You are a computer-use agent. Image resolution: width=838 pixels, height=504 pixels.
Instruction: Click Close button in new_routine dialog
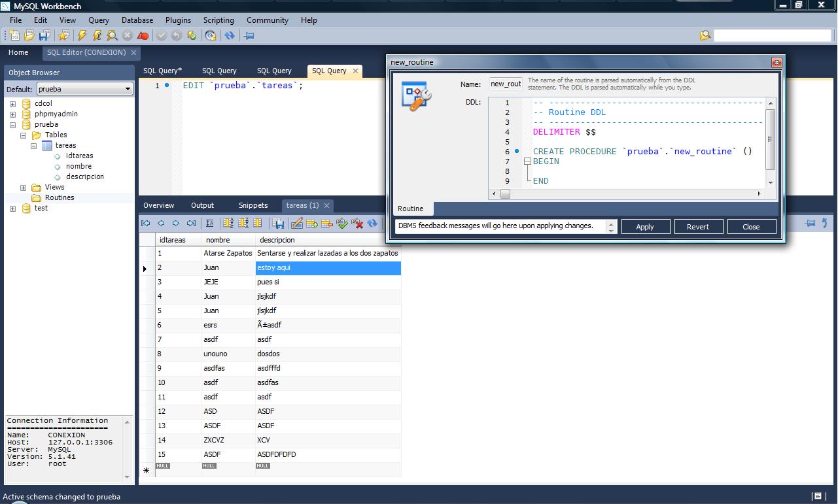751,227
